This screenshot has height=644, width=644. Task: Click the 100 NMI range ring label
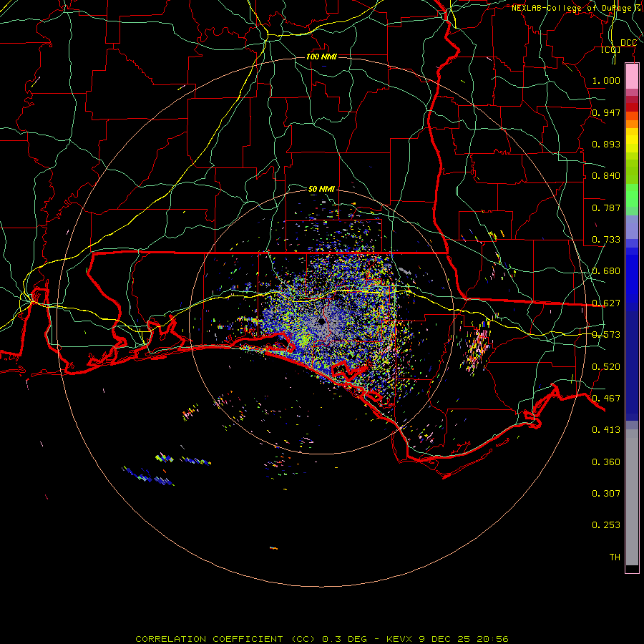[x=321, y=57]
